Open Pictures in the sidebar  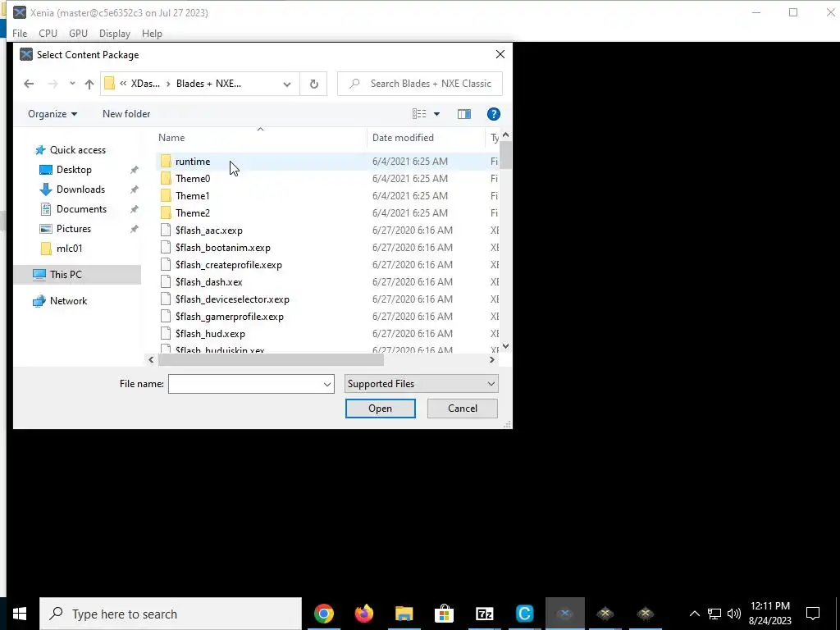tap(74, 229)
